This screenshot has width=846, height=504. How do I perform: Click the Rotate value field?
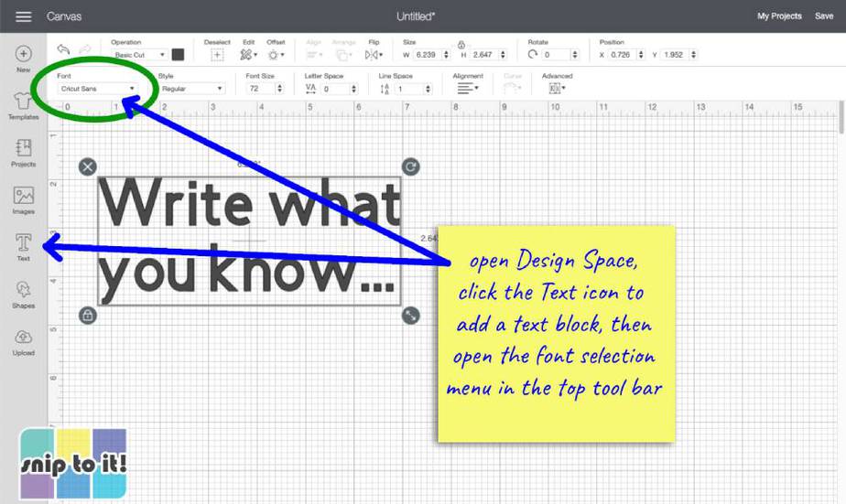point(556,55)
